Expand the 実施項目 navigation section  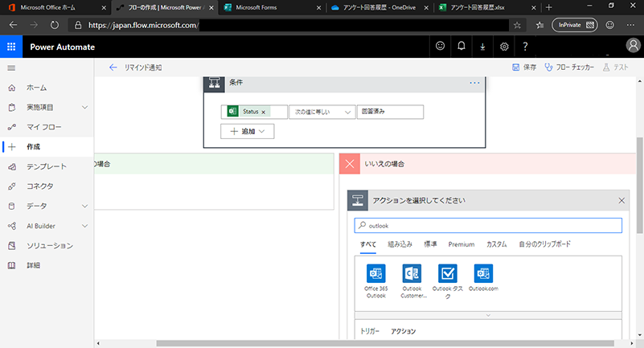[x=84, y=107]
